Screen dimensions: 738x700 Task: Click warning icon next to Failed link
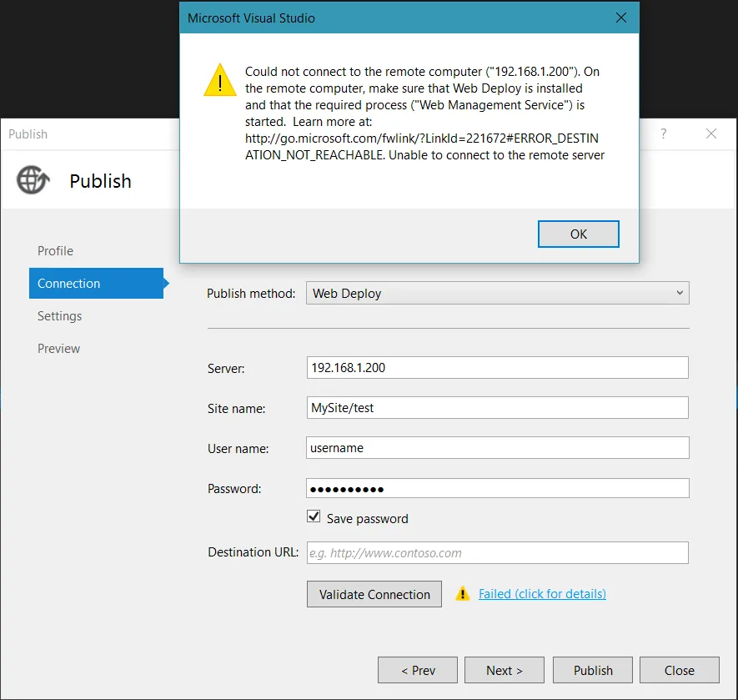click(x=463, y=593)
